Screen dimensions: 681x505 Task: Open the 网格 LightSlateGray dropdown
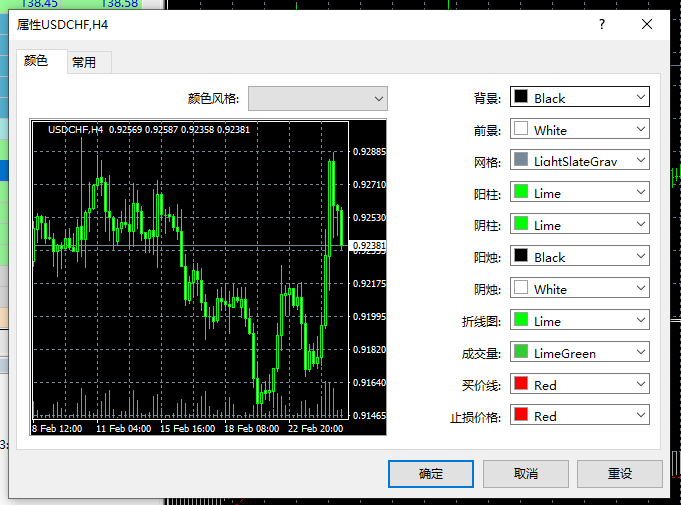tap(640, 161)
